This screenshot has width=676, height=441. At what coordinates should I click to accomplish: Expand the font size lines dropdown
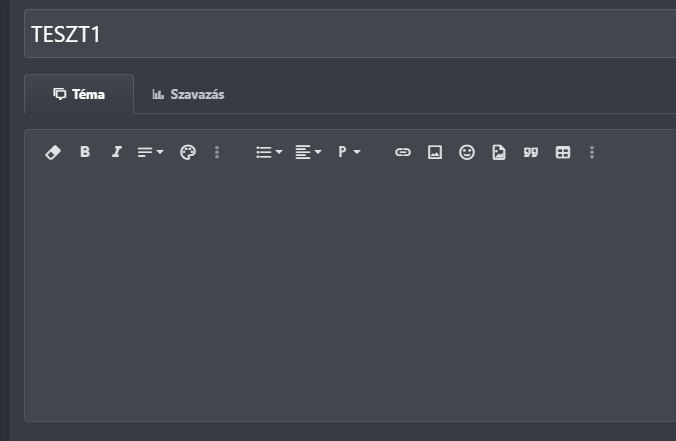(150, 152)
